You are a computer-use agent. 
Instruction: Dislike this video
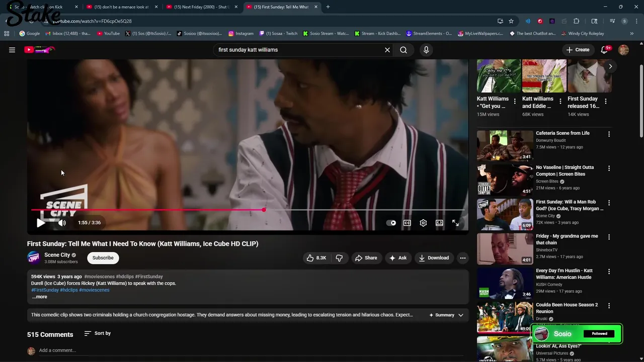coord(340,258)
